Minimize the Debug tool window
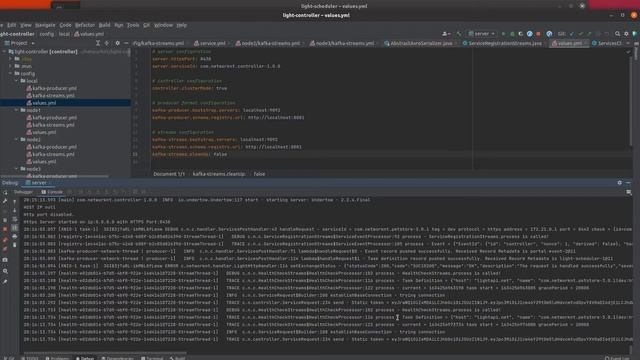This screenshot has width=640, height=360. (x=628, y=183)
